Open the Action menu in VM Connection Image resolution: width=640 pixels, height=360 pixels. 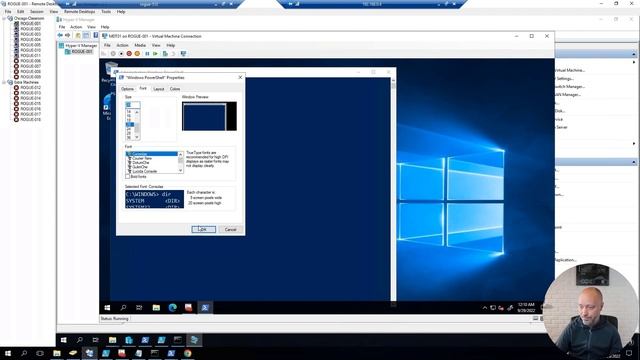point(122,45)
